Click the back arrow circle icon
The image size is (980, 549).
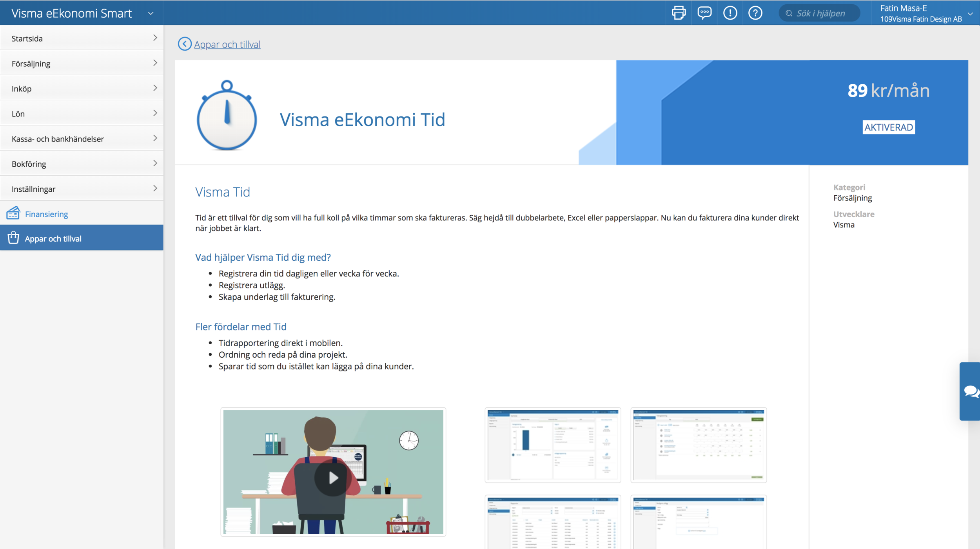pyautogui.click(x=185, y=44)
